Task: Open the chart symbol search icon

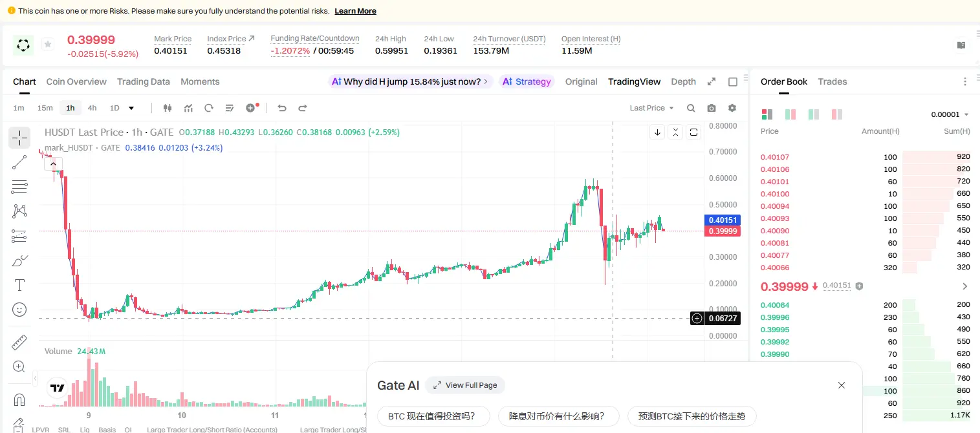Action: coord(691,108)
